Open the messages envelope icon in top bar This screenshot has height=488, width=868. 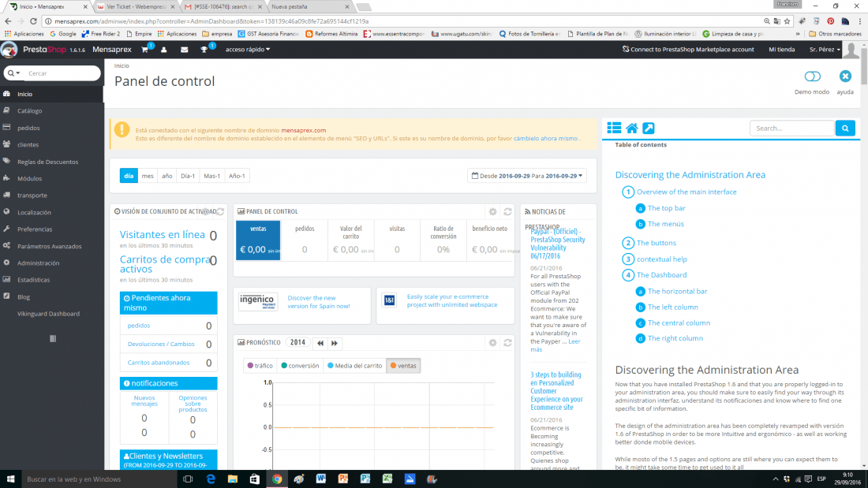pyautogui.click(x=185, y=50)
